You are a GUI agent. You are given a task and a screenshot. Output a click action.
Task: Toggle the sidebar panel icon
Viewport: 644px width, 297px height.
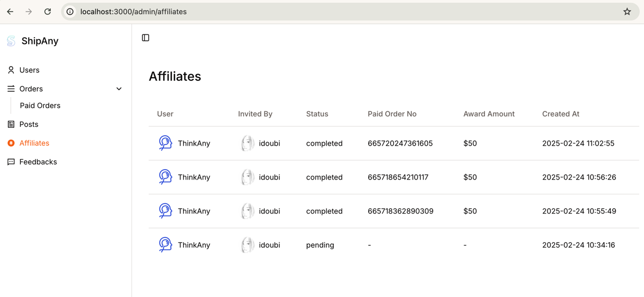tap(145, 38)
